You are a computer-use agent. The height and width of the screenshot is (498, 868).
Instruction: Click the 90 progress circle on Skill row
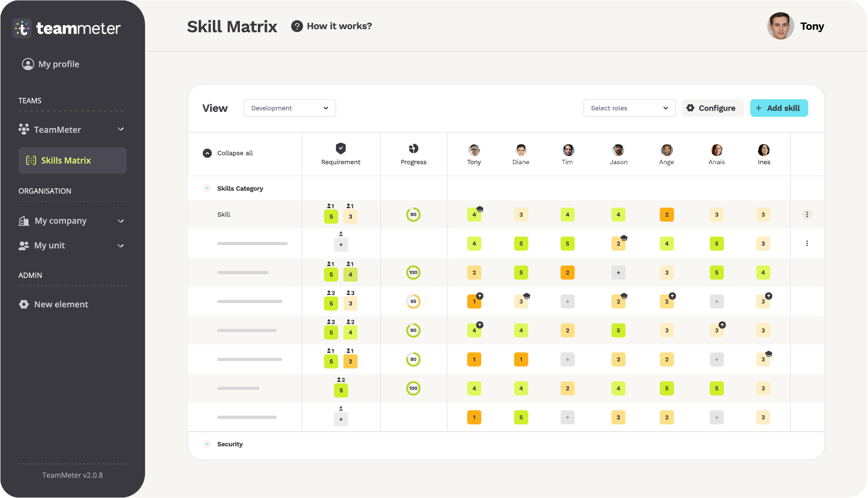(413, 214)
